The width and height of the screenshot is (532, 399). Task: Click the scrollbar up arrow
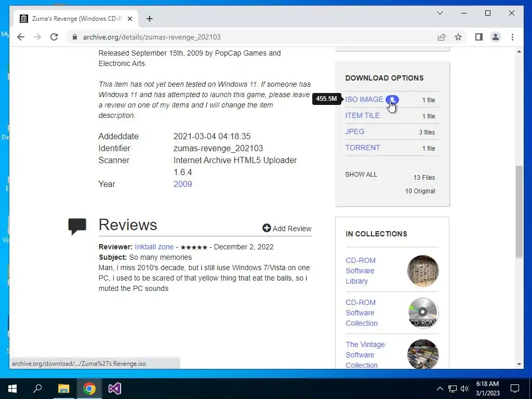pyautogui.click(x=519, y=51)
